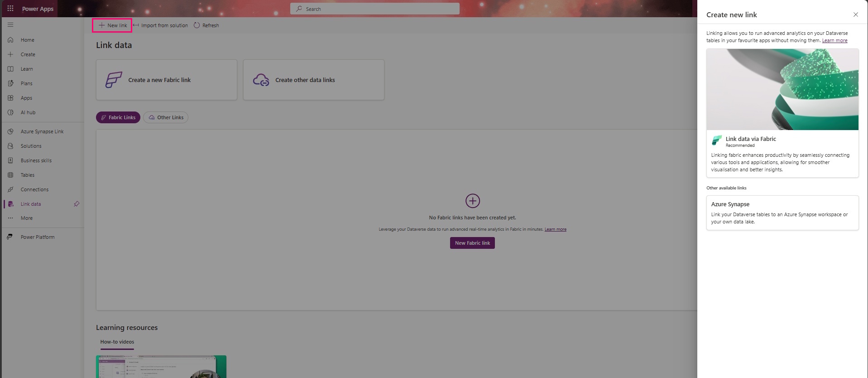Collapse the left navigation hamburger menu
This screenshot has height=378, width=868.
coord(10,25)
